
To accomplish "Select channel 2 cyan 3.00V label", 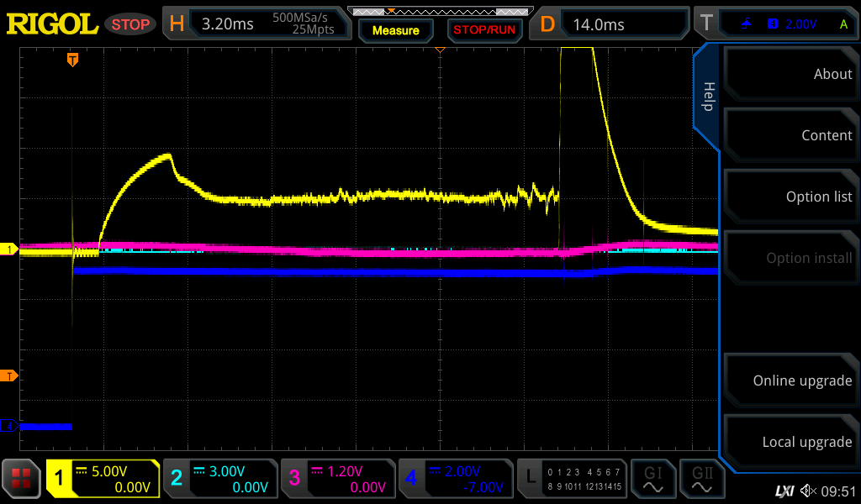I will 219,480.
